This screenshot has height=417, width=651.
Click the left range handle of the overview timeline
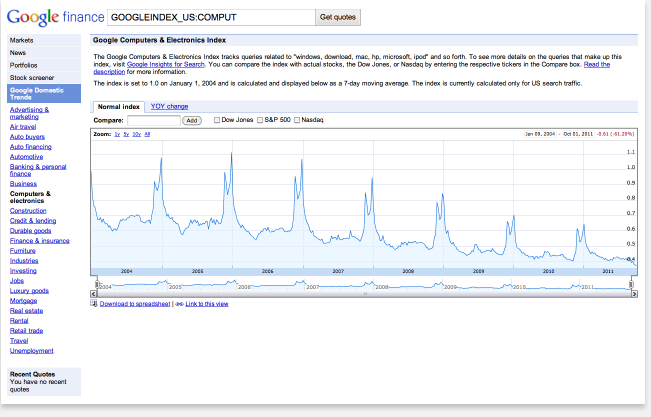click(96, 286)
